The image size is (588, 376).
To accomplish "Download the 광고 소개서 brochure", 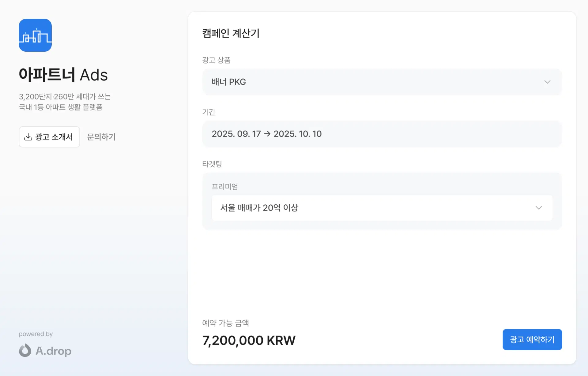I will coord(49,137).
